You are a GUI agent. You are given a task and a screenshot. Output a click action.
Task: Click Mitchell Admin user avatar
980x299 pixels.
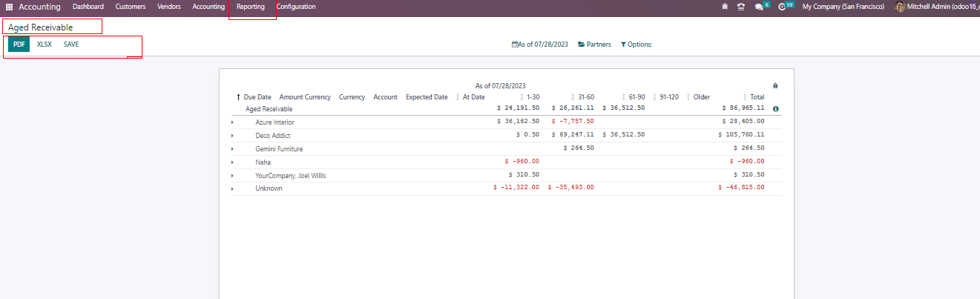[899, 7]
